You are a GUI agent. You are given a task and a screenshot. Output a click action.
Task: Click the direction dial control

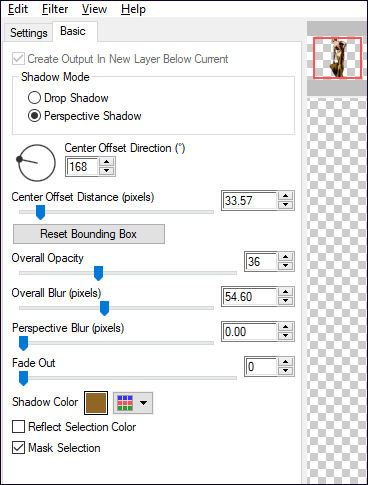click(x=36, y=163)
